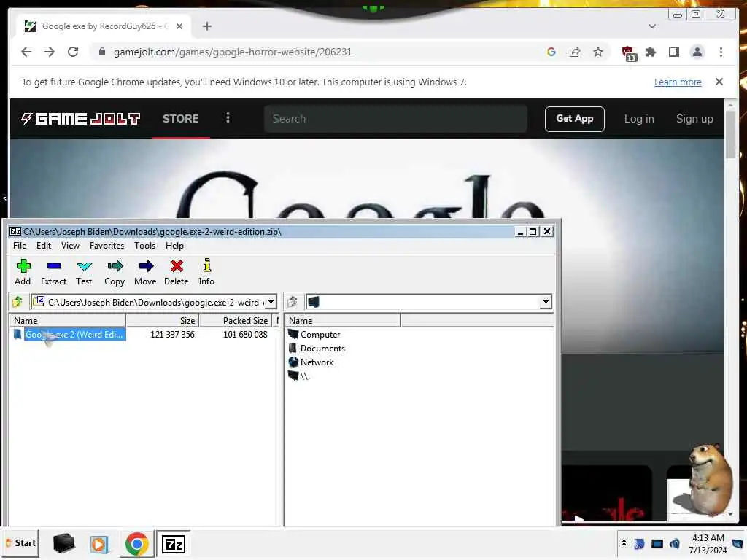Click the Google icon in address bar
Viewport: 747px width, 560px height.
tap(551, 52)
